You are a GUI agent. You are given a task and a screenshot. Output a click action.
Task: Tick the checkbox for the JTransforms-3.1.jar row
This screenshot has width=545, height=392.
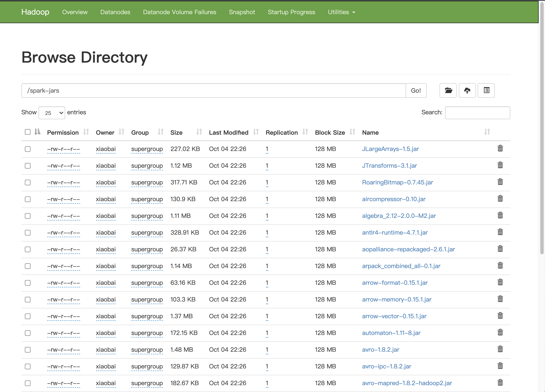click(x=28, y=166)
